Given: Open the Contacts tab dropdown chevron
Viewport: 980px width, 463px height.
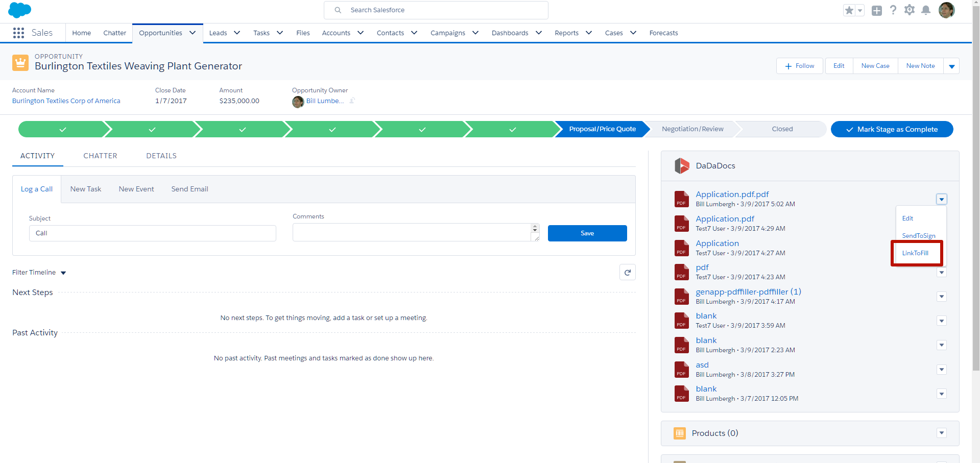Looking at the screenshot, I should (414, 33).
